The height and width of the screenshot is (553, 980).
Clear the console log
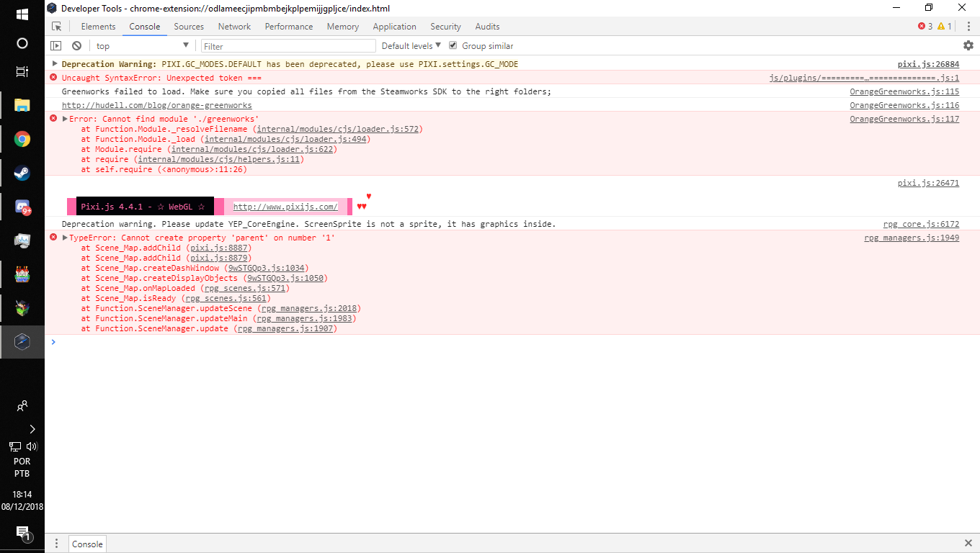coord(76,45)
